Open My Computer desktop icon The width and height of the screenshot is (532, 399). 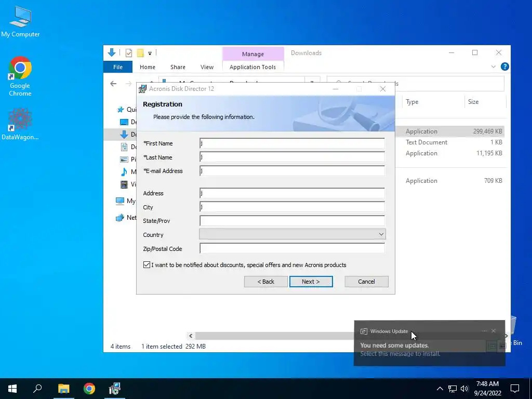[20, 22]
